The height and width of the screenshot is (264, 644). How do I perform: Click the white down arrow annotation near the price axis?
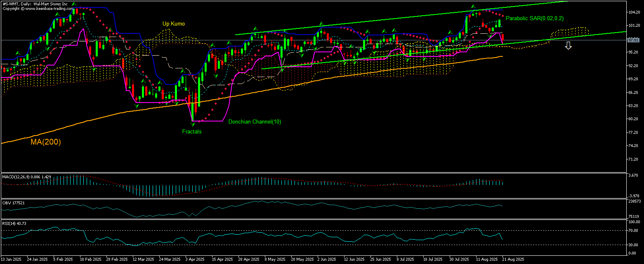pyautogui.click(x=569, y=46)
